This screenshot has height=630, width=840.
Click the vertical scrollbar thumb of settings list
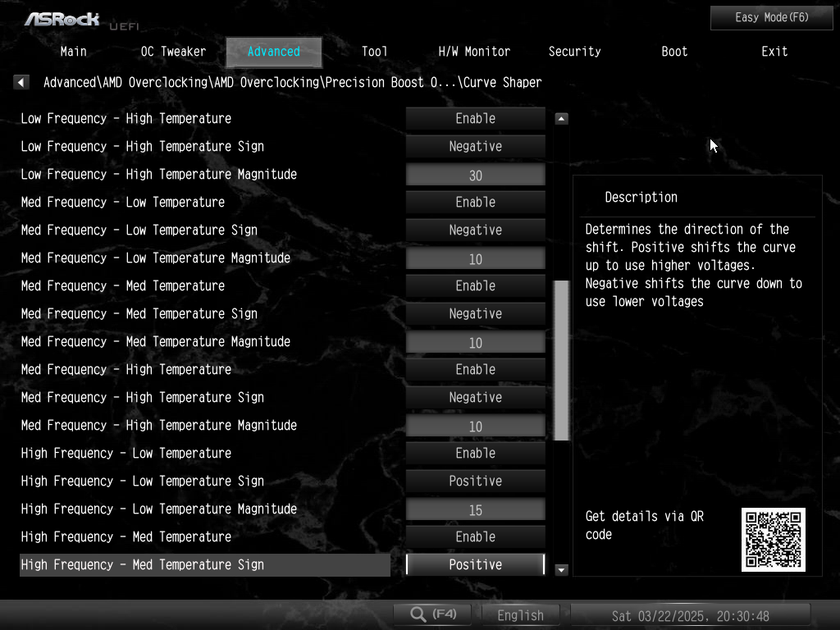561,360
